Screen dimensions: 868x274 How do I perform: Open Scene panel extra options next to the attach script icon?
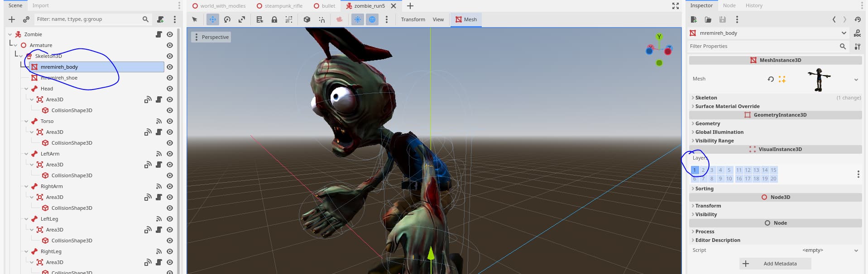(175, 19)
